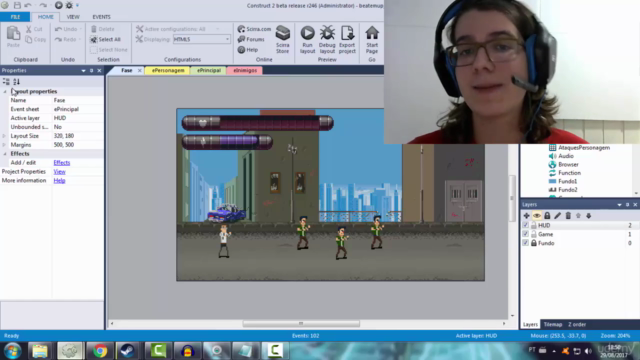Switch to the ePrincipal tab
Screen dimensions: 640x360
209,70
